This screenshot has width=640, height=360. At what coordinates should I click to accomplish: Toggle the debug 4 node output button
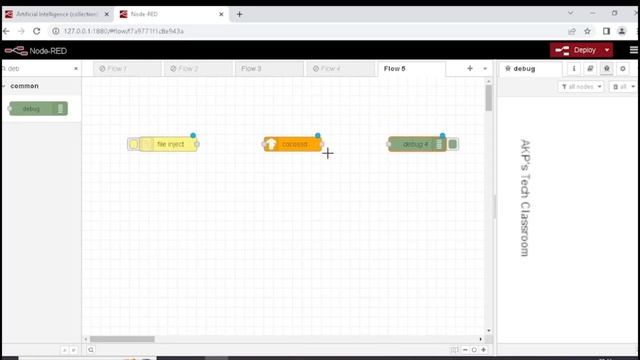tap(453, 144)
